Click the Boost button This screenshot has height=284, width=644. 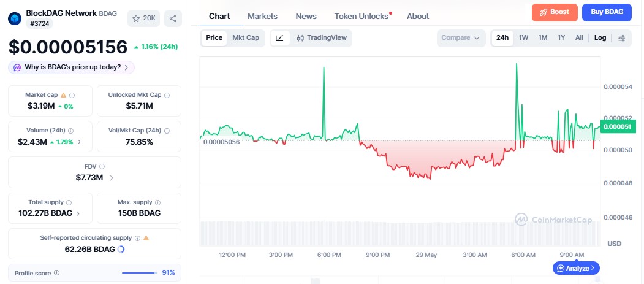click(x=555, y=12)
